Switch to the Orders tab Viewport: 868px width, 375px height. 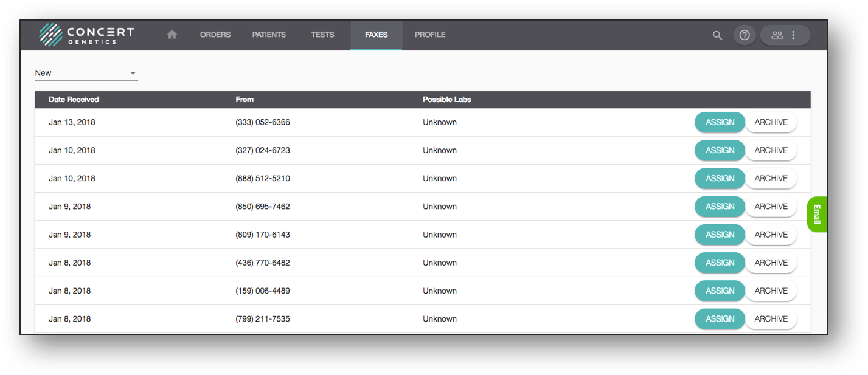coord(215,35)
